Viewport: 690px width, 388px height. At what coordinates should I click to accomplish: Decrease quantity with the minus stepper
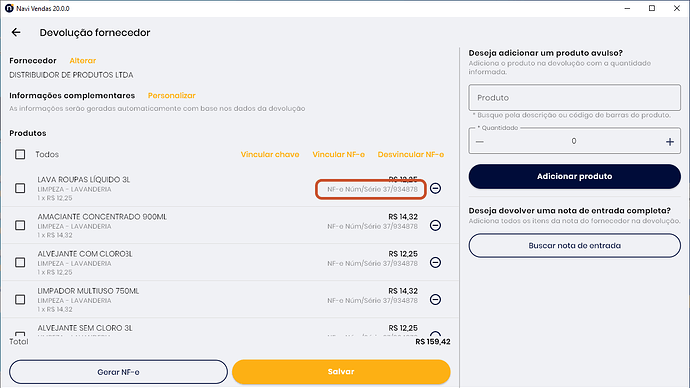(480, 142)
